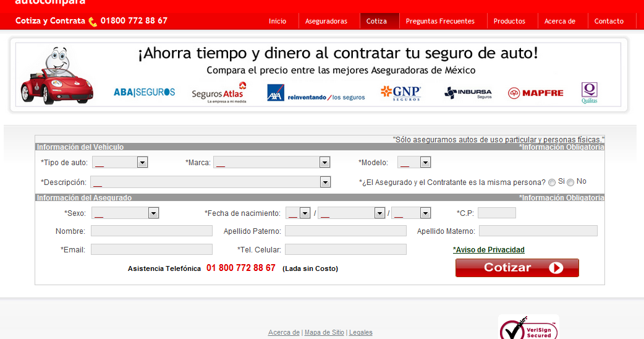
Task: Open the Aseguradoras menu item
Action: coord(326,21)
